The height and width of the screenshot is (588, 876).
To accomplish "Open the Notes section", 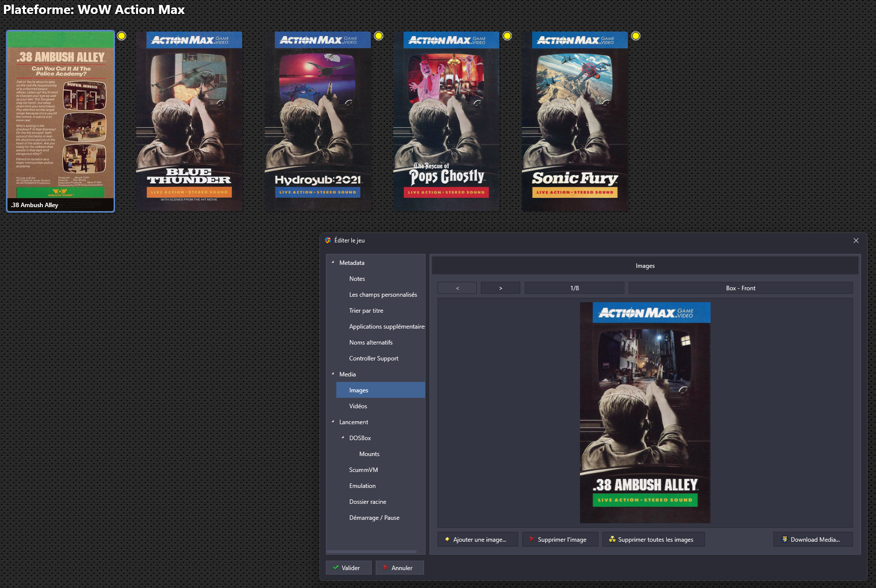I will 357,279.
